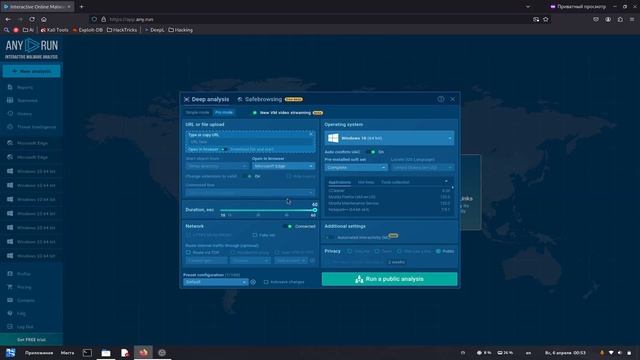The width and height of the screenshot is (640, 360).
Task: Toggle the Network Connected switch
Action: (288, 226)
